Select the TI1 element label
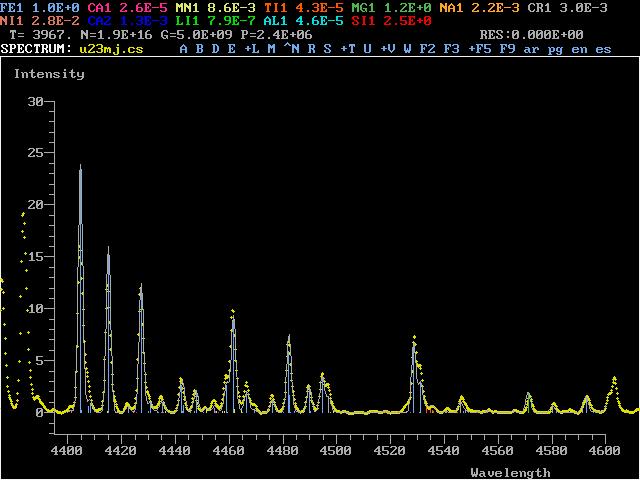This screenshot has width=640, height=480. click(276, 7)
